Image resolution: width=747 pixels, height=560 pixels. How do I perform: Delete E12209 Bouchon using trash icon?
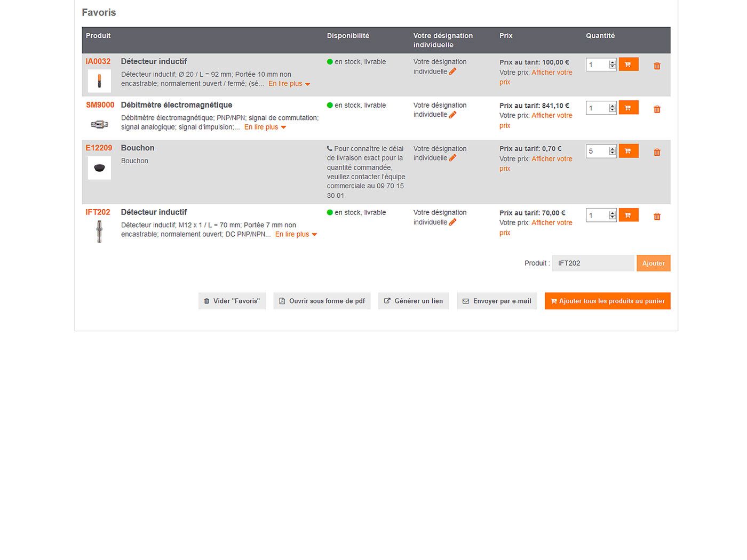pos(657,153)
